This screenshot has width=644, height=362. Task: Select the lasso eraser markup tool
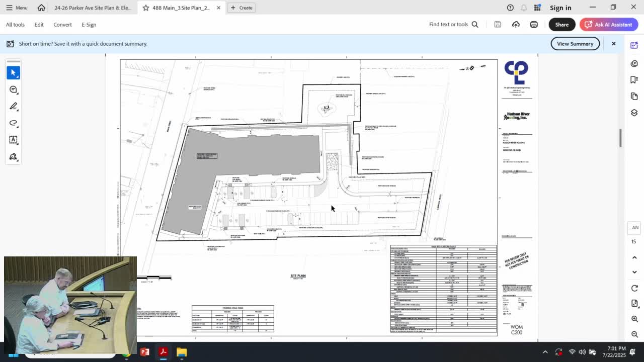click(14, 123)
